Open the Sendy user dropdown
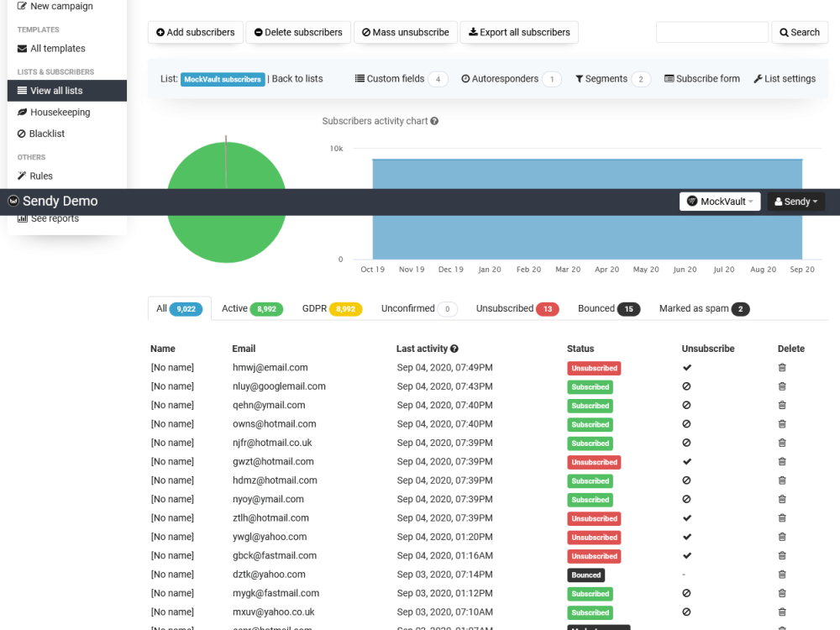 pos(796,202)
